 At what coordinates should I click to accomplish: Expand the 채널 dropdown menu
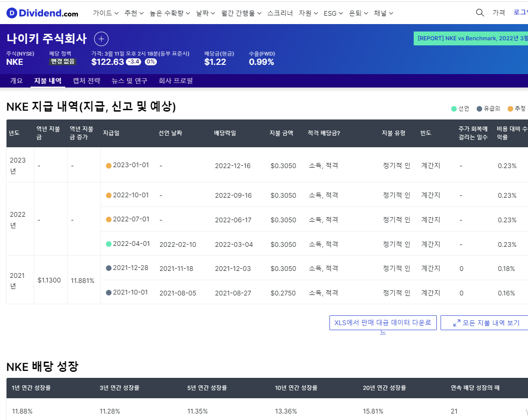point(383,13)
